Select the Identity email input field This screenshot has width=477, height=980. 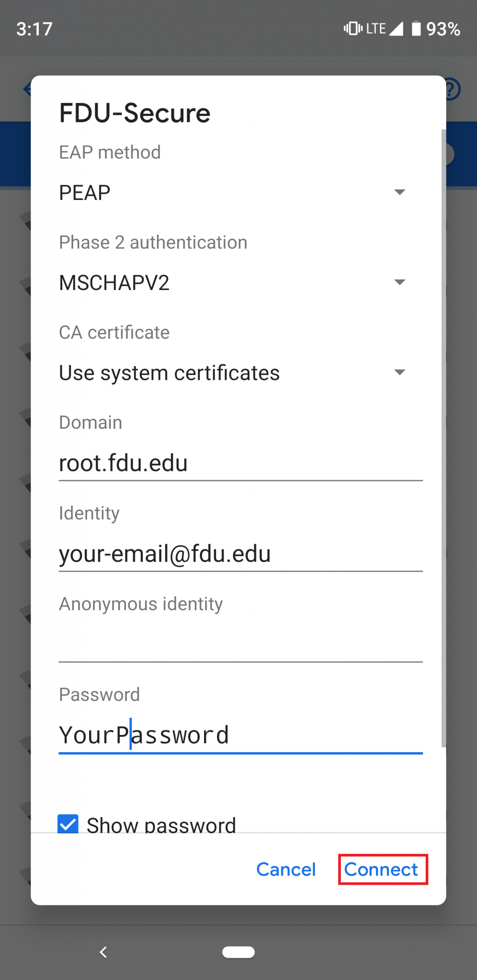pos(240,554)
